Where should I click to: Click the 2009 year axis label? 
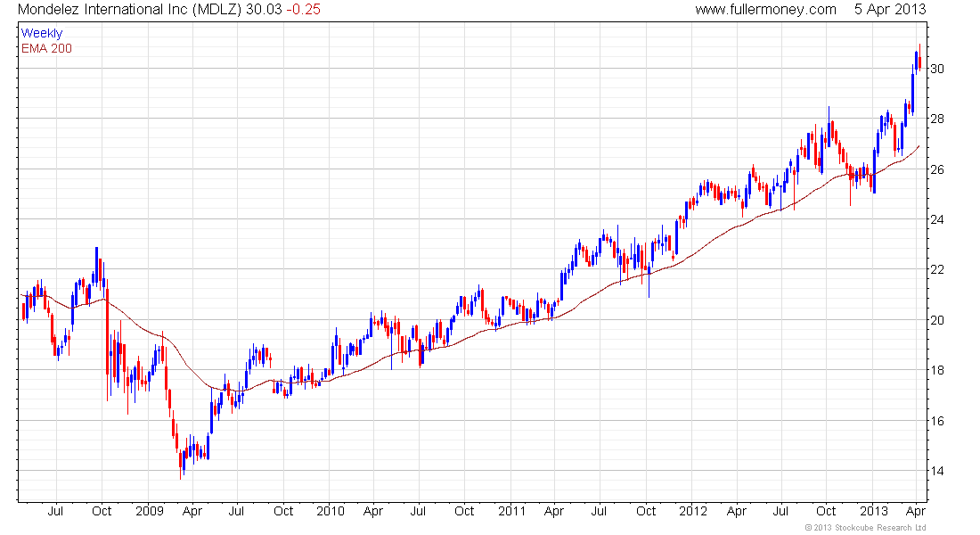(x=150, y=511)
